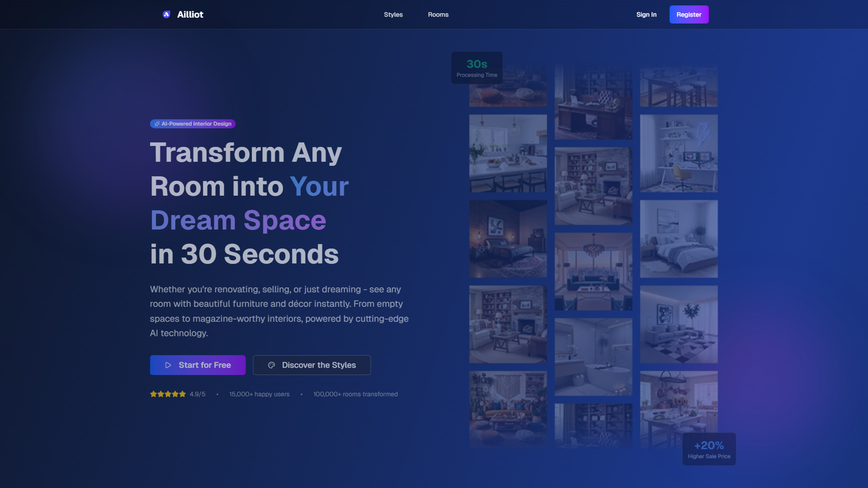Screen dimensions: 868x488
Task: Select the 30s Processing Time card
Action: [476, 68]
